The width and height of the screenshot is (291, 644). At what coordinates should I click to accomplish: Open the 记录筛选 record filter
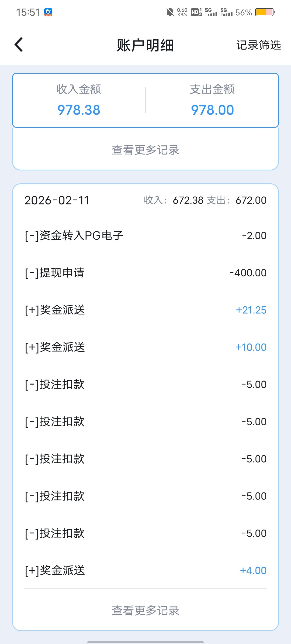point(258,45)
